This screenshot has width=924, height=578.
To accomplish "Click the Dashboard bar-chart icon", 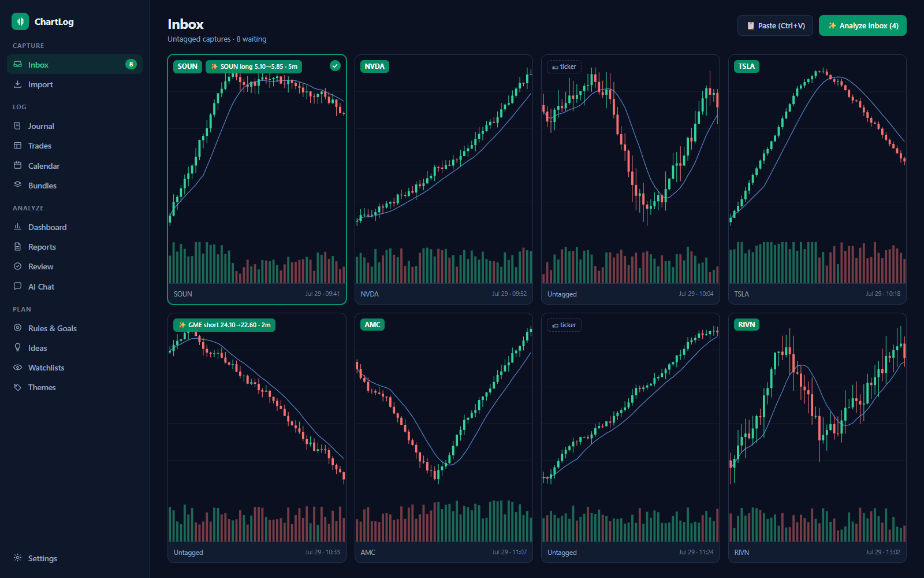I will click(18, 227).
